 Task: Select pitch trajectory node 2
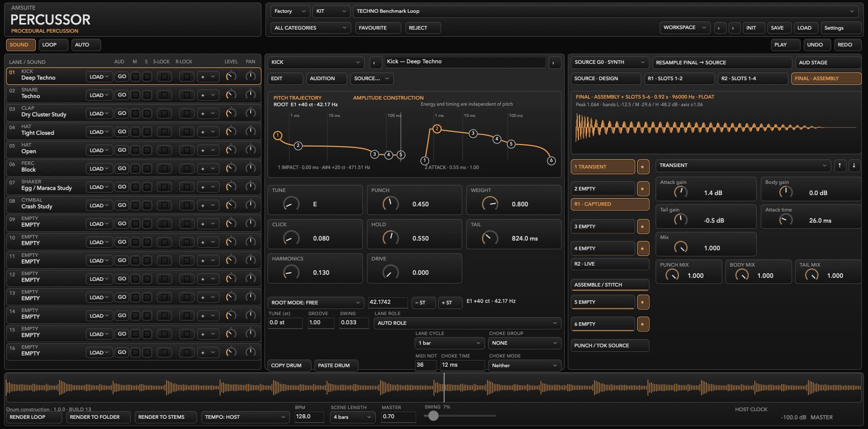point(298,146)
